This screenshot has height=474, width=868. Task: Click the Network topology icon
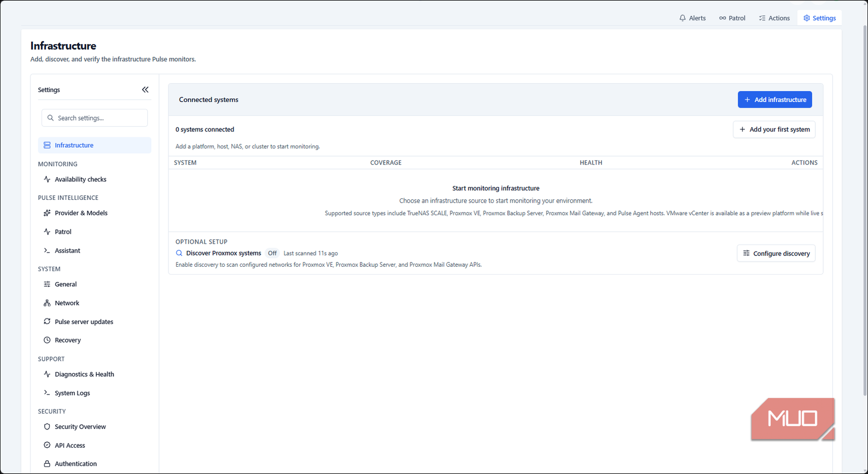tap(47, 303)
